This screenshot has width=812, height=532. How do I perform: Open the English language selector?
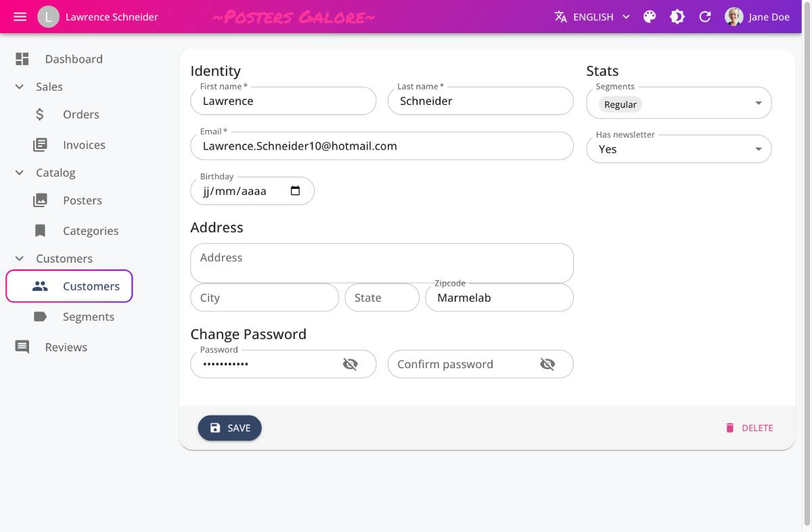click(592, 17)
